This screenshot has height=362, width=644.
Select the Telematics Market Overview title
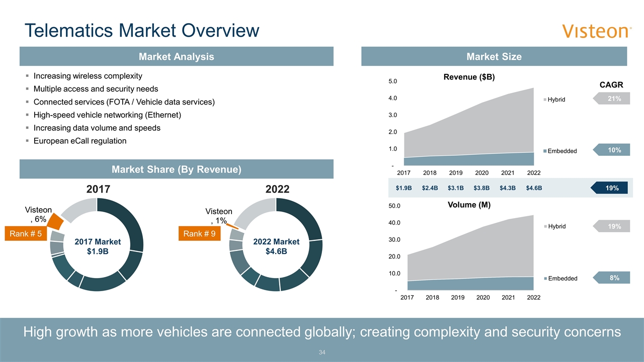tap(142, 31)
